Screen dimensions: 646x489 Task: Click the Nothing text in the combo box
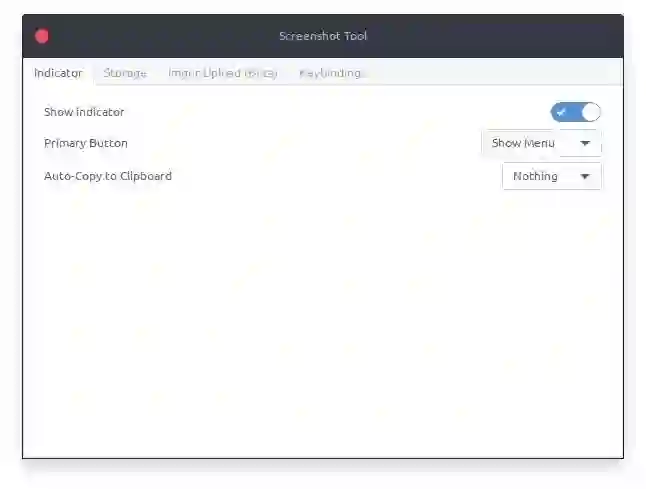(x=535, y=176)
